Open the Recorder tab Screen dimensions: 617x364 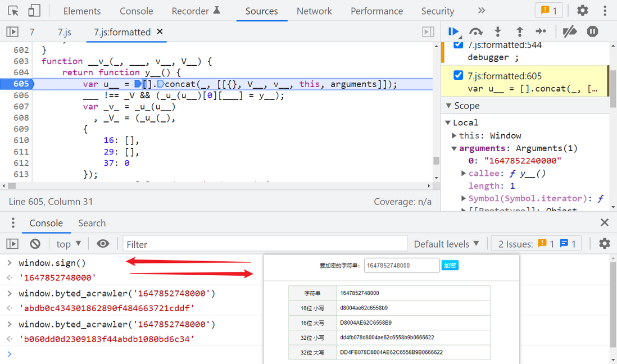click(196, 11)
